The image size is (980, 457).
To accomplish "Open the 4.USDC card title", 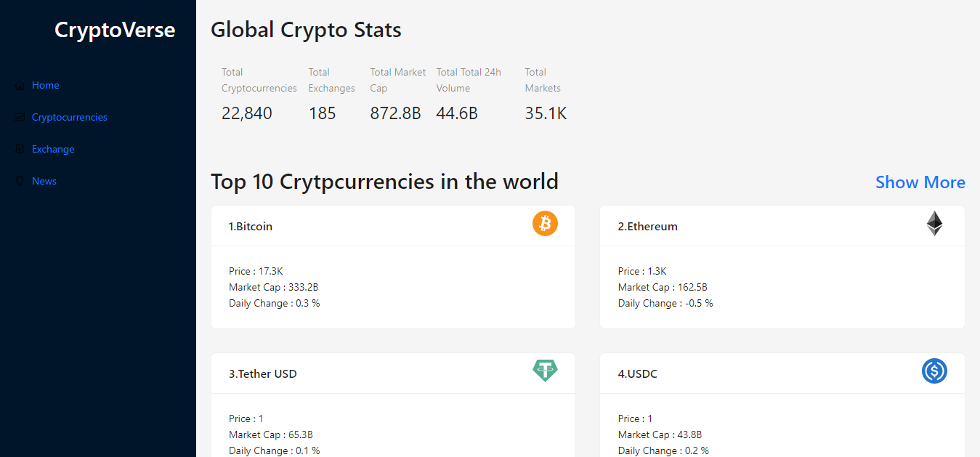I will pyautogui.click(x=638, y=374).
